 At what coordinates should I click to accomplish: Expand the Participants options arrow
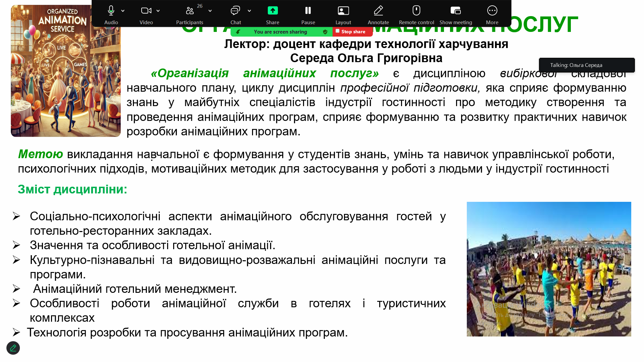(x=210, y=11)
